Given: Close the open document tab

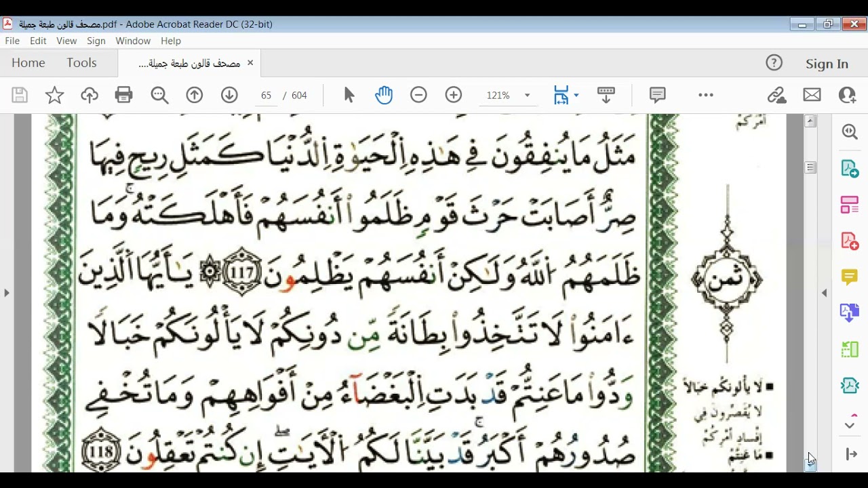Looking at the screenshot, I should [250, 62].
